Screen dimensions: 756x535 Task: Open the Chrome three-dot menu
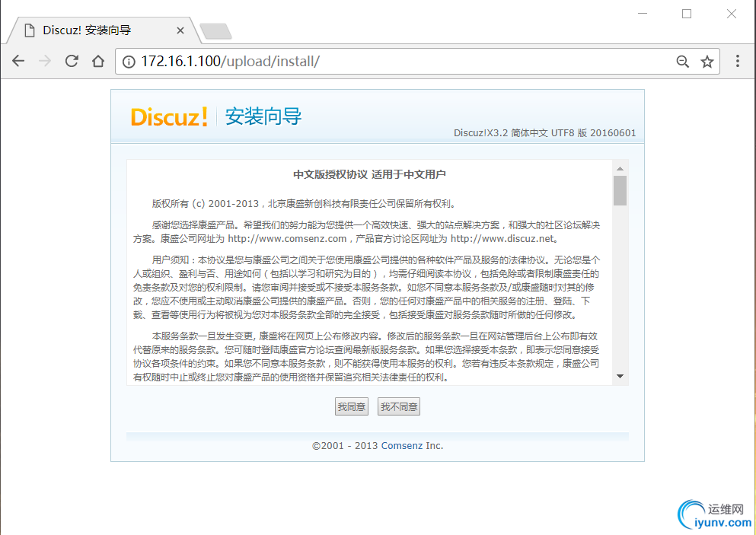point(737,61)
